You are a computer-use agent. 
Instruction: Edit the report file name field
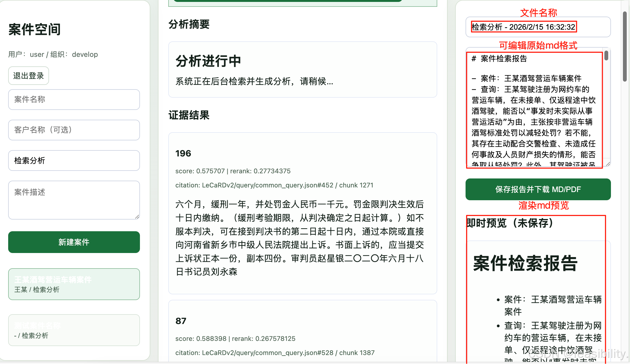(538, 27)
